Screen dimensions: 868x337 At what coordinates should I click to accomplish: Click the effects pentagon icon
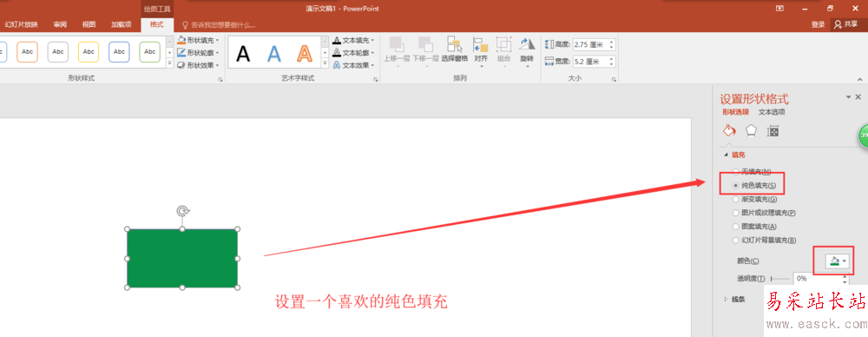click(751, 131)
